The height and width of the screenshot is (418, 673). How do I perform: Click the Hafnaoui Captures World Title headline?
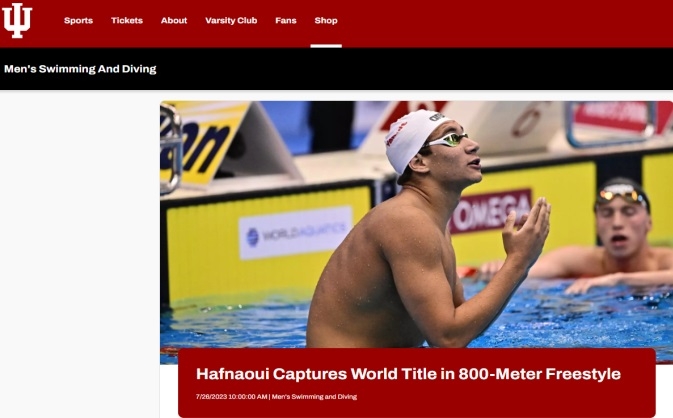408,374
